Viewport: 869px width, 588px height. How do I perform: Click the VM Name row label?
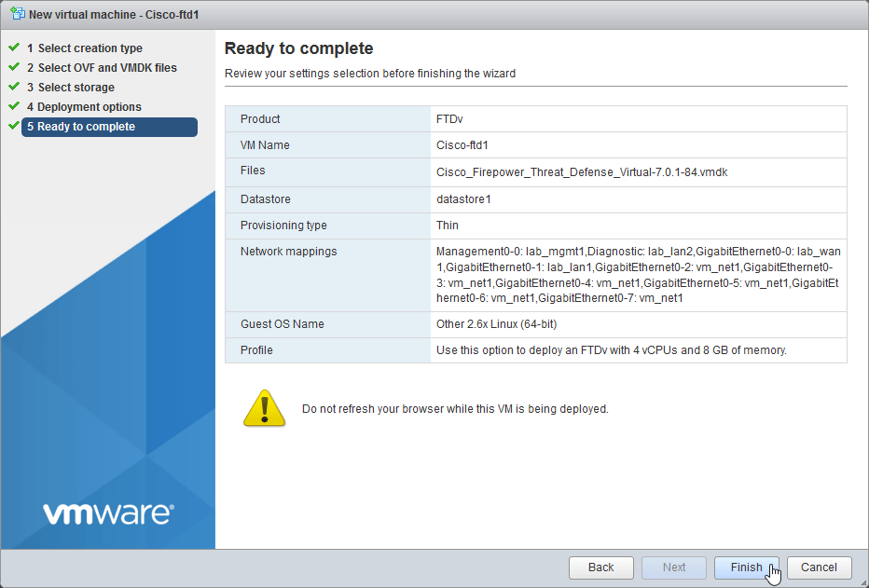(x=265, y=145)
